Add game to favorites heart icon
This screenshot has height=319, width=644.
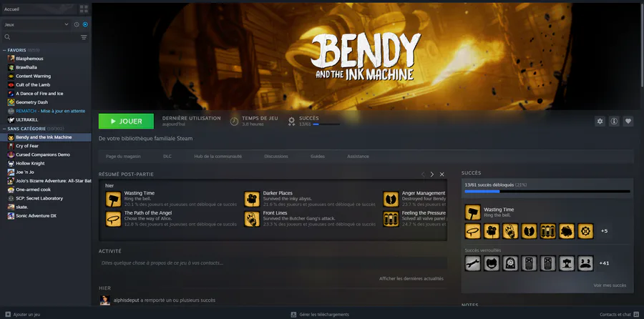coord(628,121)
